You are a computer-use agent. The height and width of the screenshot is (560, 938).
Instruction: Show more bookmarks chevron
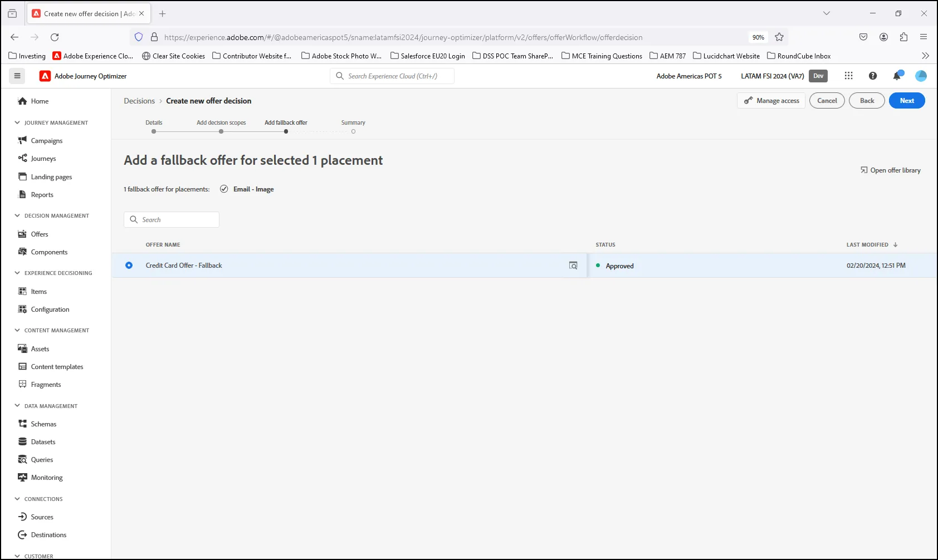tap(925, 56)
